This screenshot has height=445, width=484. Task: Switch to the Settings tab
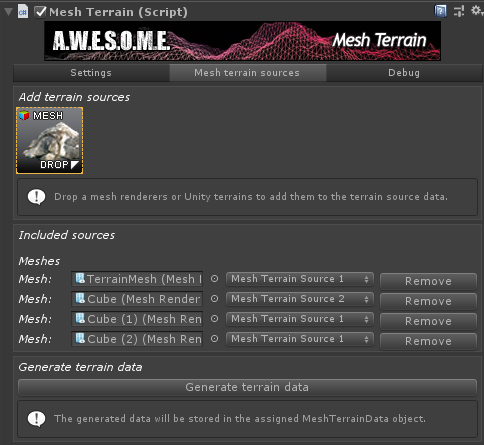tap(91, 73)
